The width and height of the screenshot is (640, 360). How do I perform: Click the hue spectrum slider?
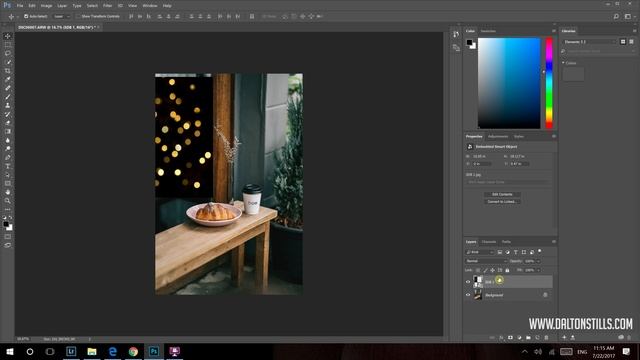(x=549, y=83)
